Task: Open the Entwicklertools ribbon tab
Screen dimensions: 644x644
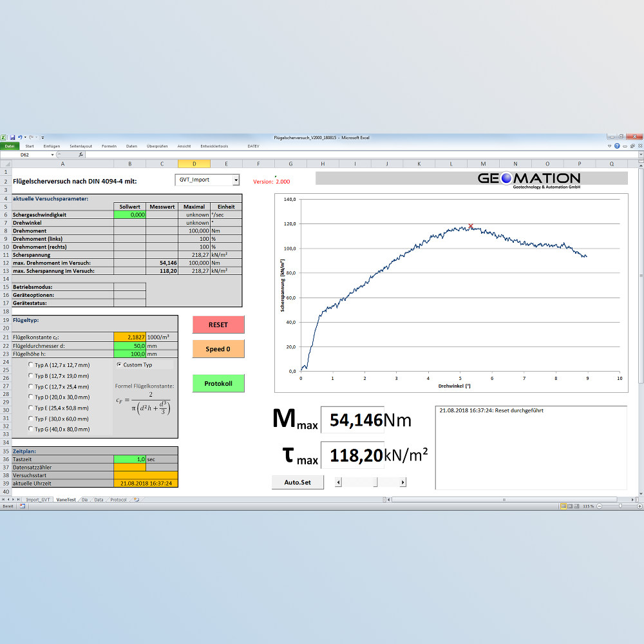Action: tap(214, 146)
